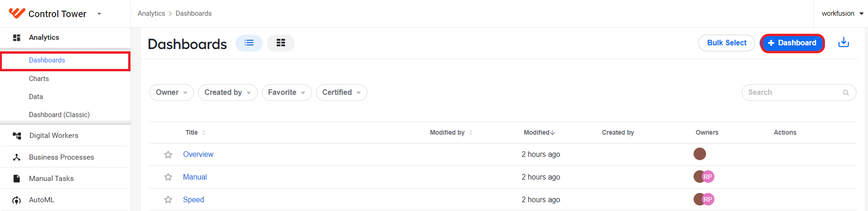Image resolution: width=868 pixels, height=211 pixels.
Task: Click the Business Processes sidebar icon
Action: (17, 157)
